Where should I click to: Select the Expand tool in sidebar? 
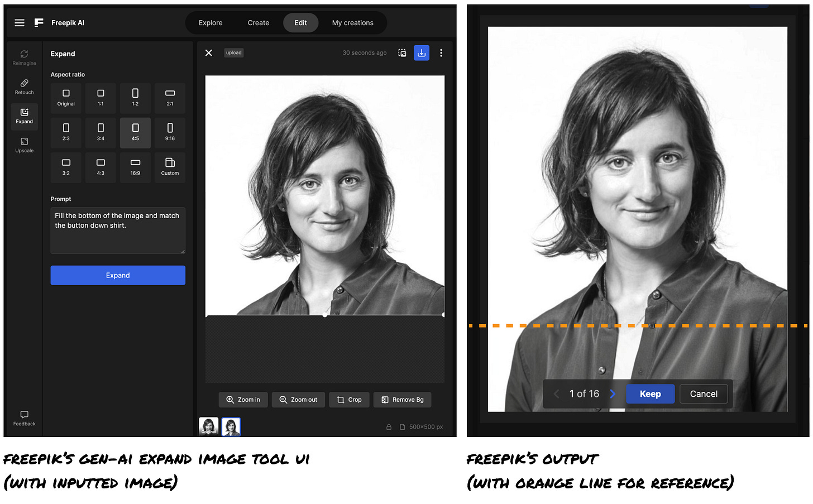(25, 116)
